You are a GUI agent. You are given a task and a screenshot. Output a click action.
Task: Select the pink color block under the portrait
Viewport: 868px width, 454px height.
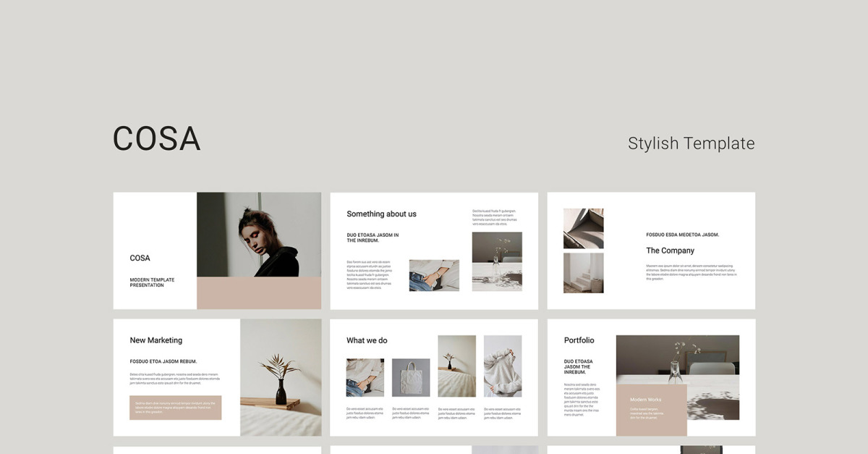click(259, 293)
